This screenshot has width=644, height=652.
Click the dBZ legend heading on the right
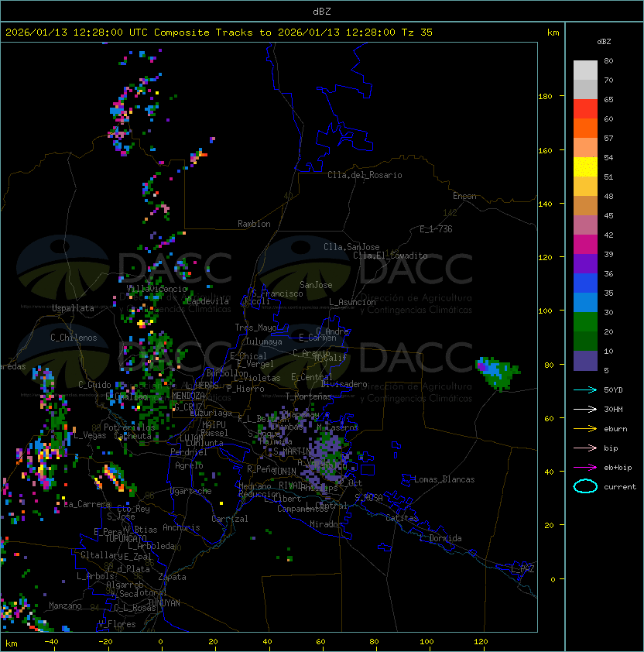pyautogui.click(x=604, y=42)
